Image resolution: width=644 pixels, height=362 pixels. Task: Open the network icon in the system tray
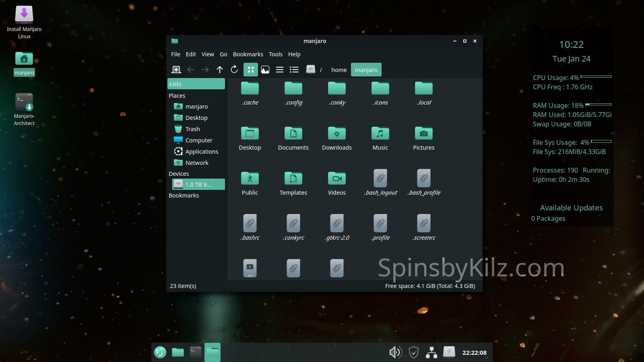(x=431, y=352)
